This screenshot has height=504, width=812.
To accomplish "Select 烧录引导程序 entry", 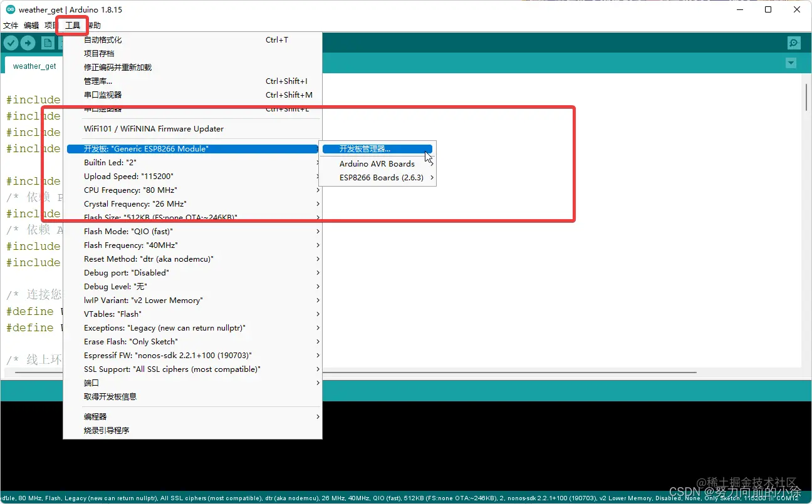I will (192, 430).
